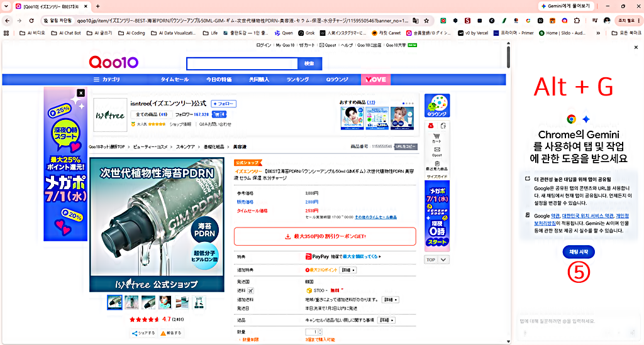Click the down chevron beside TOP button
The width and height of the screenshot is (644, 345).
[443, 260]
